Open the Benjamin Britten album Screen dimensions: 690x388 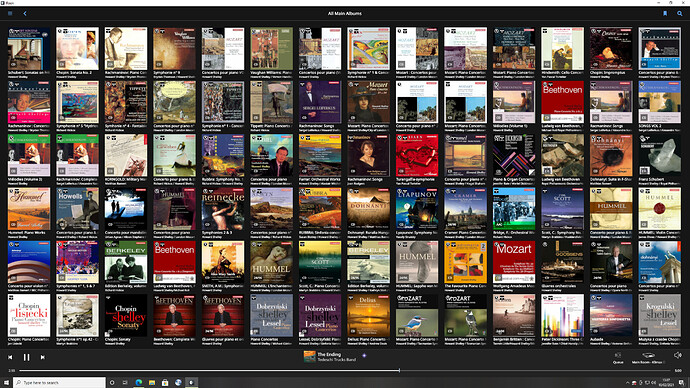[x=514, y=316]
